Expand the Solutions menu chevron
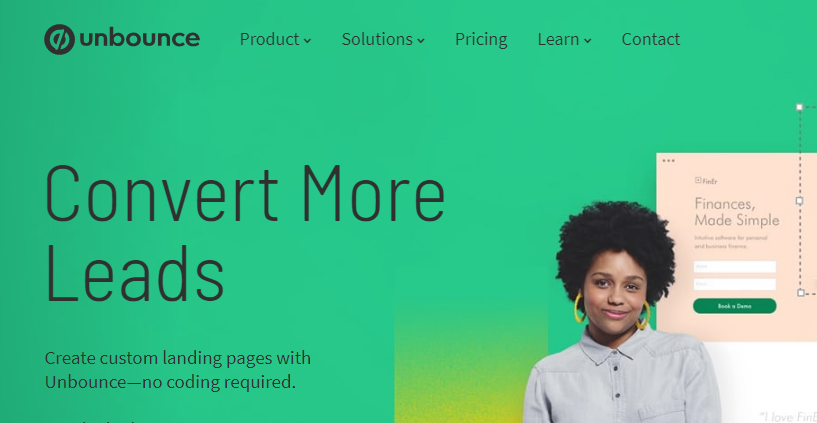 point(421,41)
